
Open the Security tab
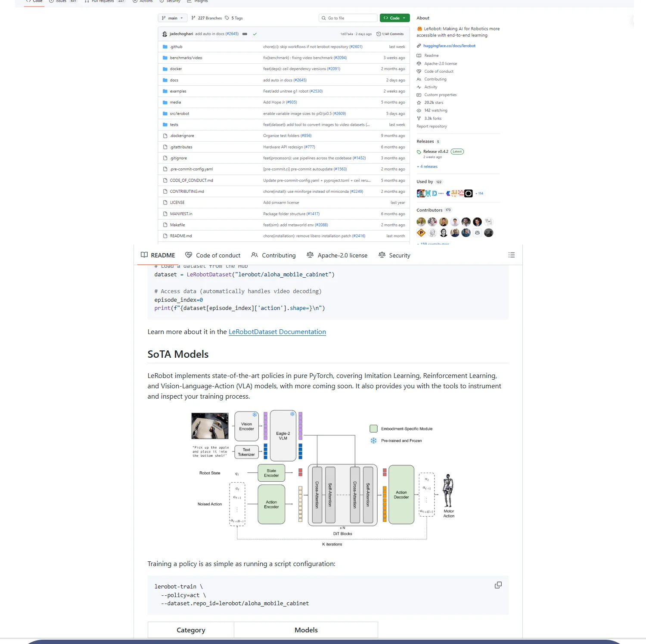[394, 255]
